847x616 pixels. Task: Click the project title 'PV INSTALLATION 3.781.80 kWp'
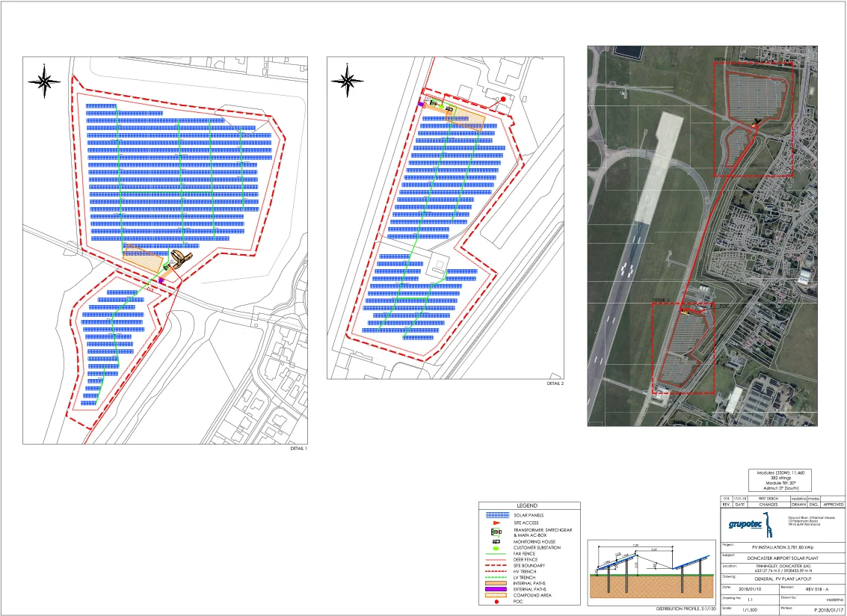click(783, 547)
